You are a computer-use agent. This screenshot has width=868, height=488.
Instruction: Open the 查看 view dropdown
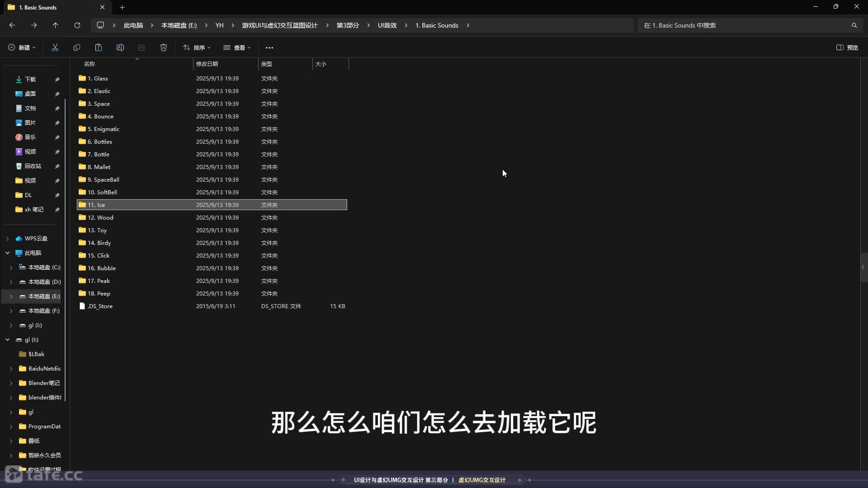(x=237, y=47)
